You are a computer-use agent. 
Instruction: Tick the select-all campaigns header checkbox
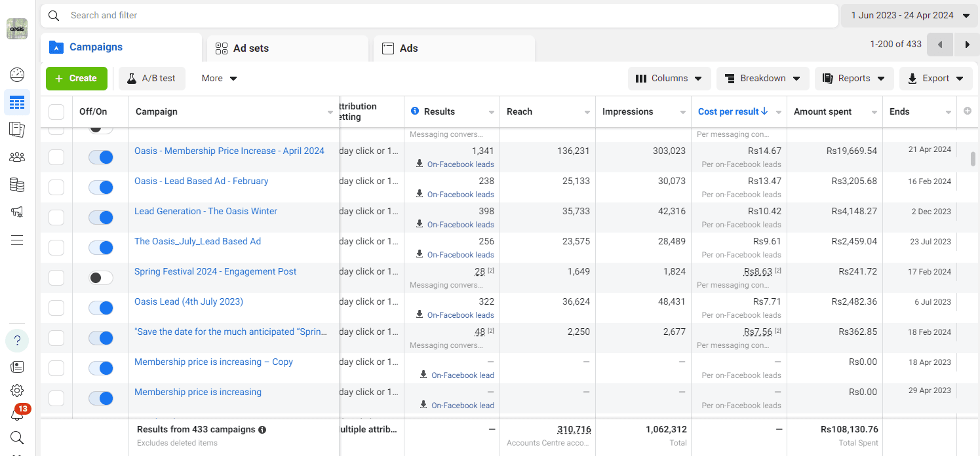click(x=56, y=112)
